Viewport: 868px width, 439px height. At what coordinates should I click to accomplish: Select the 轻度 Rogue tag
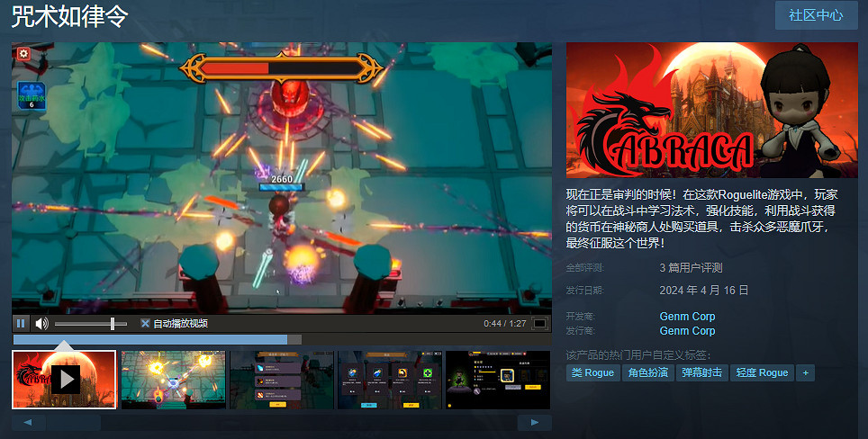coord(762,372)
